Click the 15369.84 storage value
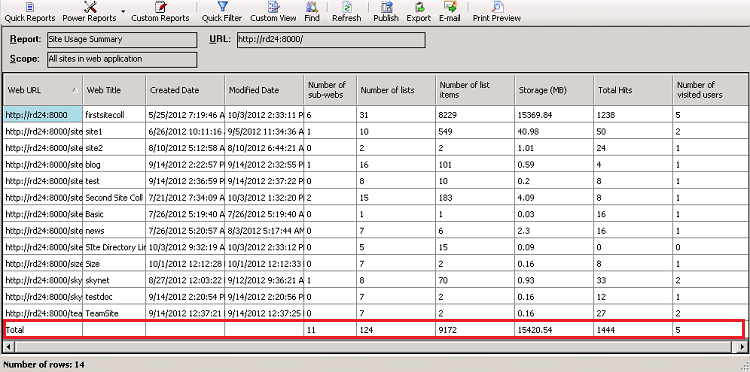 pos(554,115)
